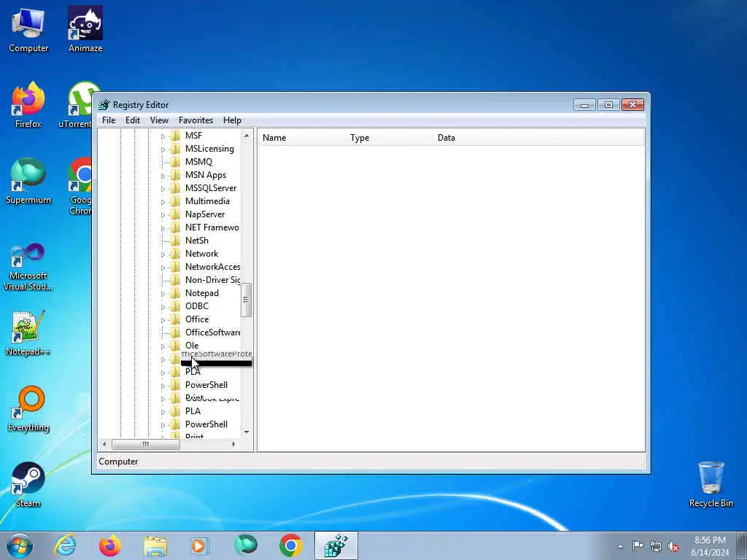The image size is (747, 560).
Task: Select the Notepad++ desktop shortcut
Action: pos(28,333)
